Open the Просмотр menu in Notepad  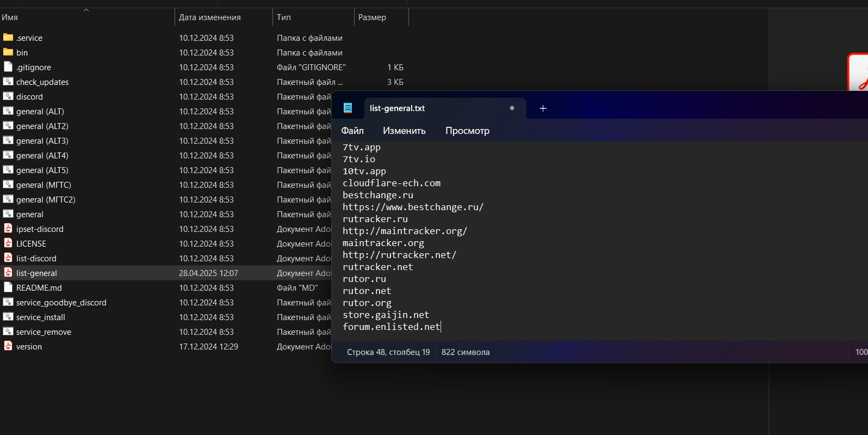coord(467,131)
